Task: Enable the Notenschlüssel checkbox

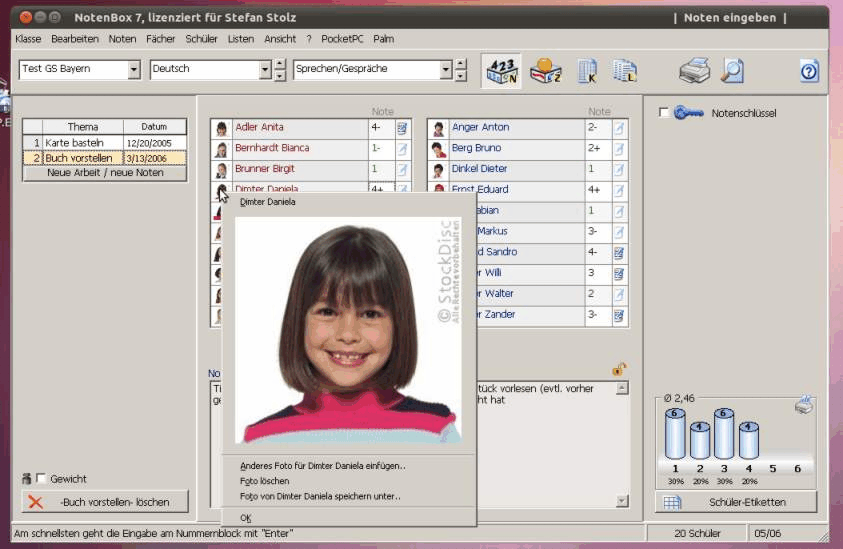Action: click(x=664, y=113)
